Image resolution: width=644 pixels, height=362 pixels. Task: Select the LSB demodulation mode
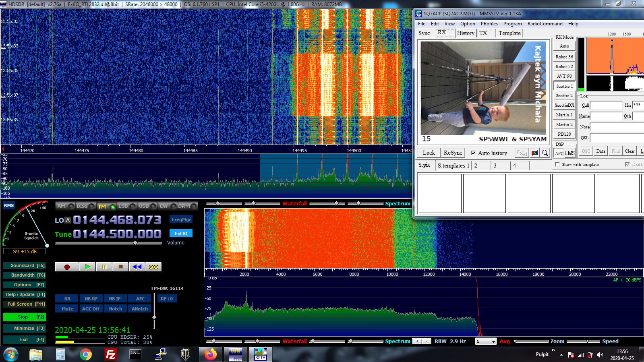(x=127, y=206)
